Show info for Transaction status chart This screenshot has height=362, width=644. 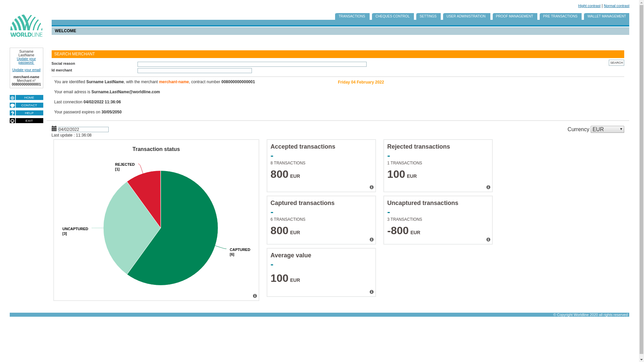[255, 296]
